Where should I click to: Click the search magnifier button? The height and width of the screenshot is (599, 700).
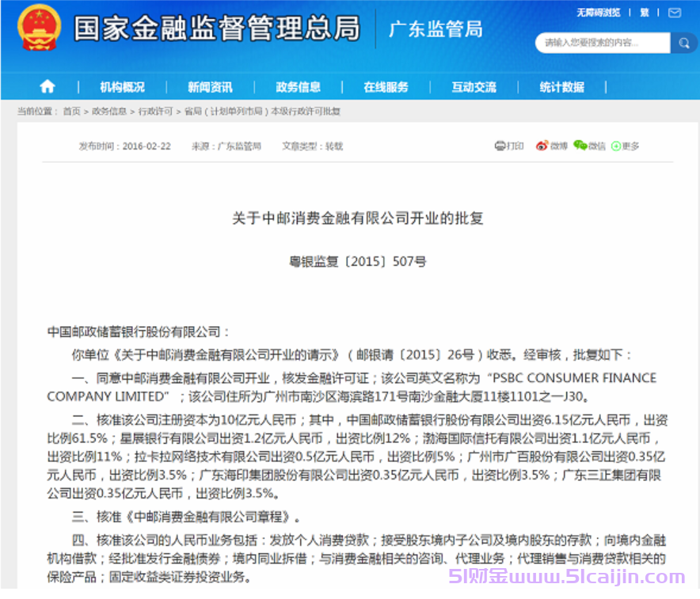[x=683, y=43]
